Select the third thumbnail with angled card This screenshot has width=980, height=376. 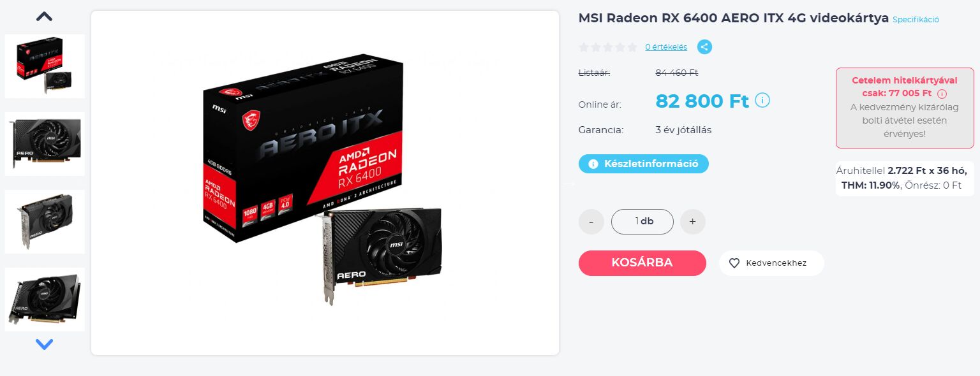click(x=45, y=222)
